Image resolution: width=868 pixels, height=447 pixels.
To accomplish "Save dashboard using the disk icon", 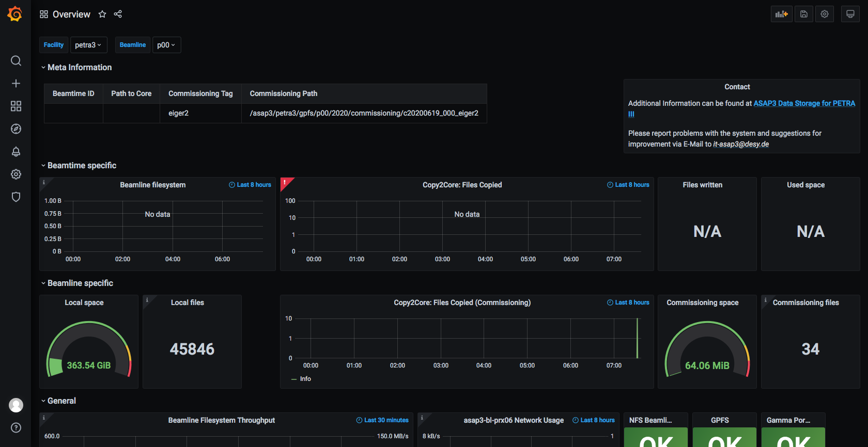I will click(803, 14).
